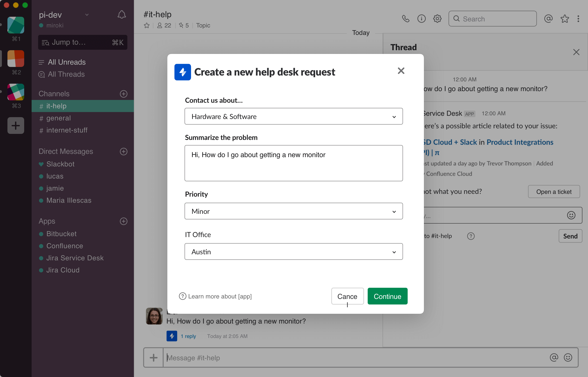Select the #it-help channel
Viewport: 588px width, 377px height.
click(83, 106)
